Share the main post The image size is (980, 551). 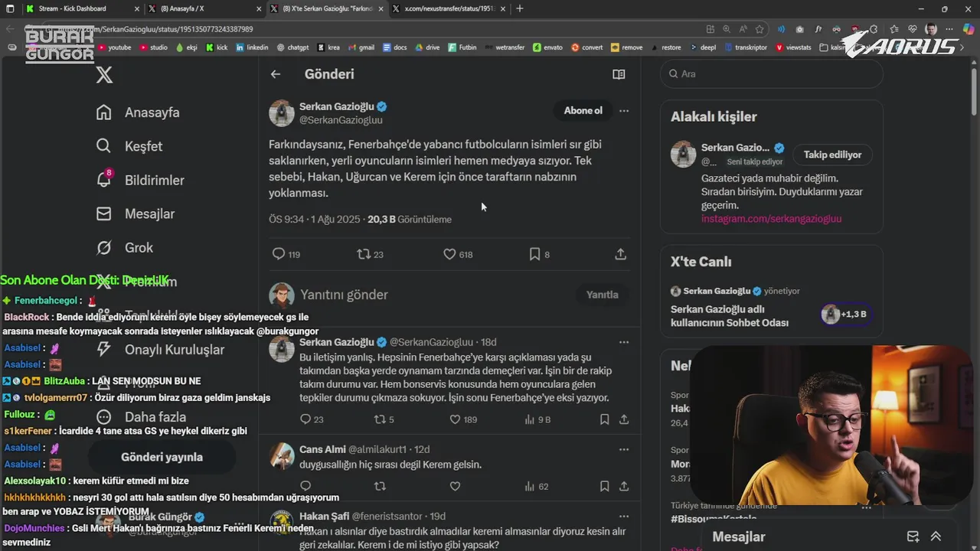(621, 254)
